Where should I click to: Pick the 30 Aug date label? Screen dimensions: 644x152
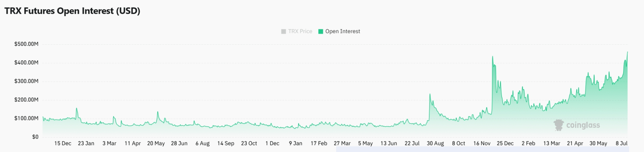[x=435, y=144]
